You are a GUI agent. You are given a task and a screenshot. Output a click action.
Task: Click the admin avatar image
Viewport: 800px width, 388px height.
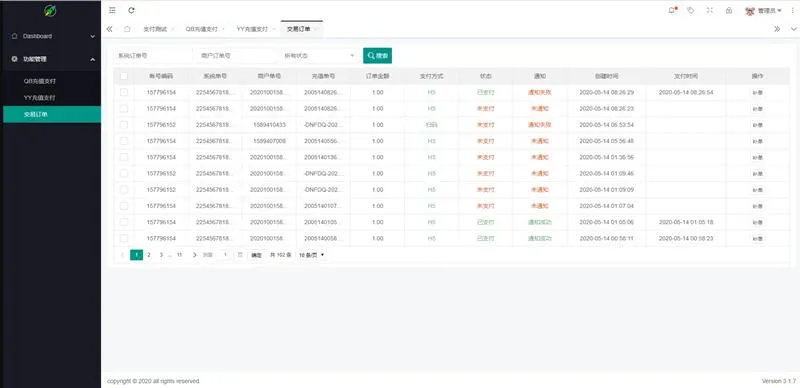tap(749, 11)
